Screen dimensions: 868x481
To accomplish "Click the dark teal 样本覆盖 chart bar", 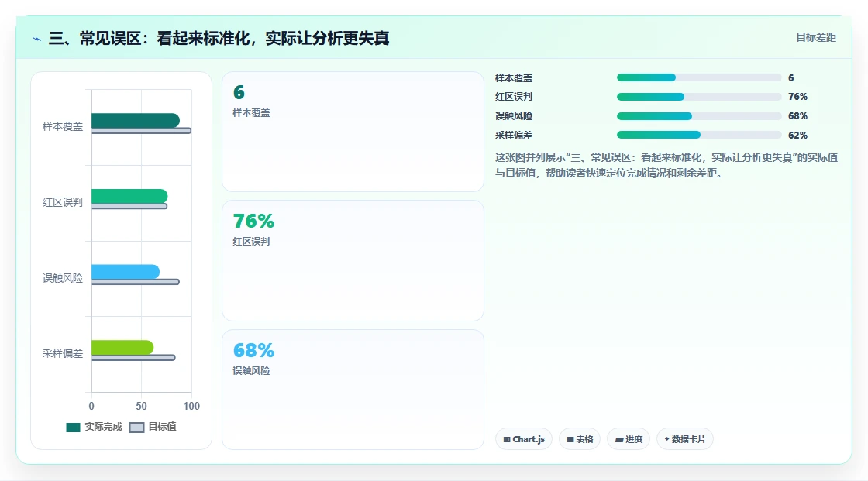I will tap(136, 120).
